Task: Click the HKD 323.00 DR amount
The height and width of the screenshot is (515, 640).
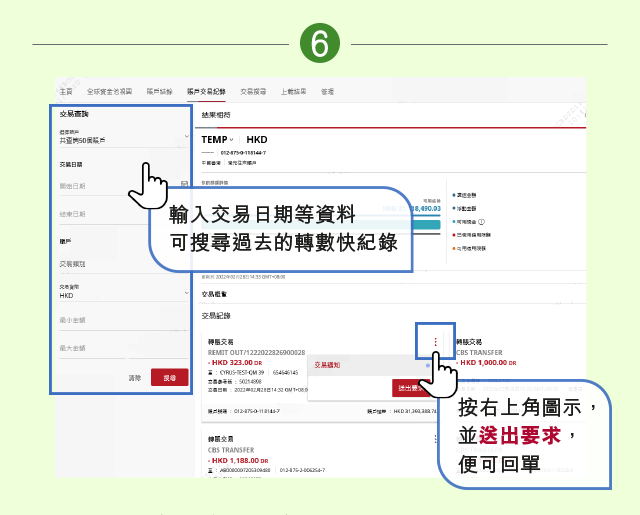Action: (237, 363)
